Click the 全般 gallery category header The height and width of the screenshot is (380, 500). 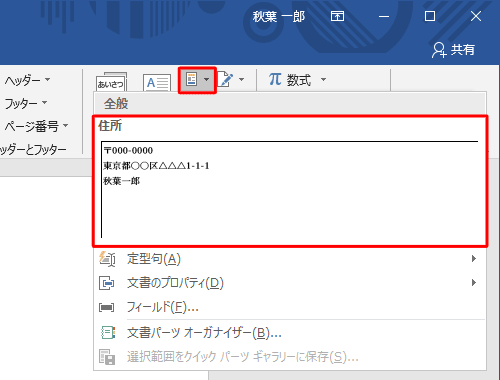pos(290,104)
